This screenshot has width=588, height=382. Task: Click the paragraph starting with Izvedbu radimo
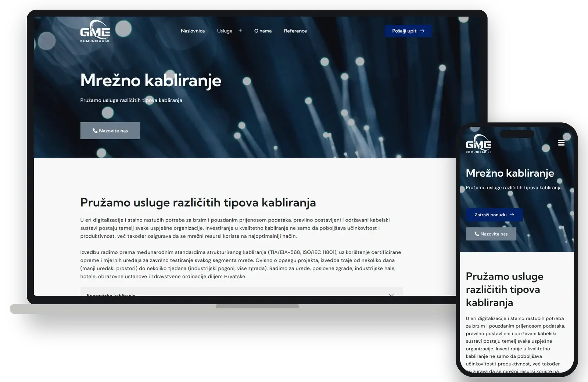tap(241, 264)
